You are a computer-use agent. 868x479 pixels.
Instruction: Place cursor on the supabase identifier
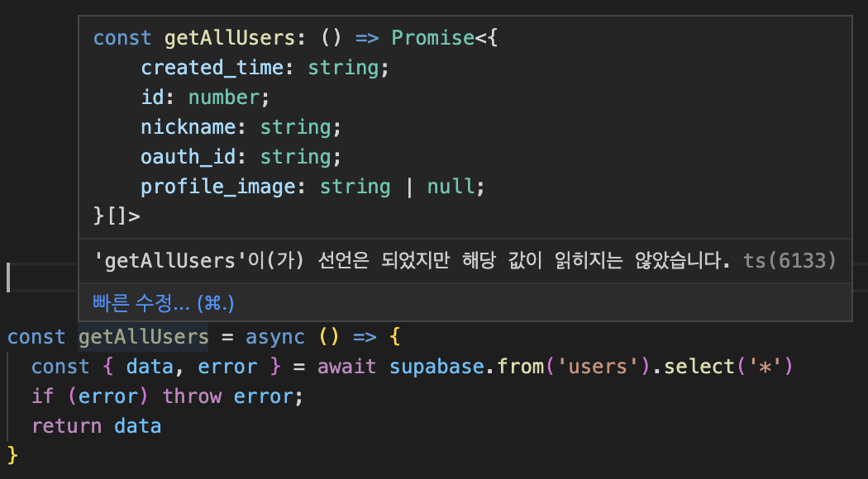436,367
